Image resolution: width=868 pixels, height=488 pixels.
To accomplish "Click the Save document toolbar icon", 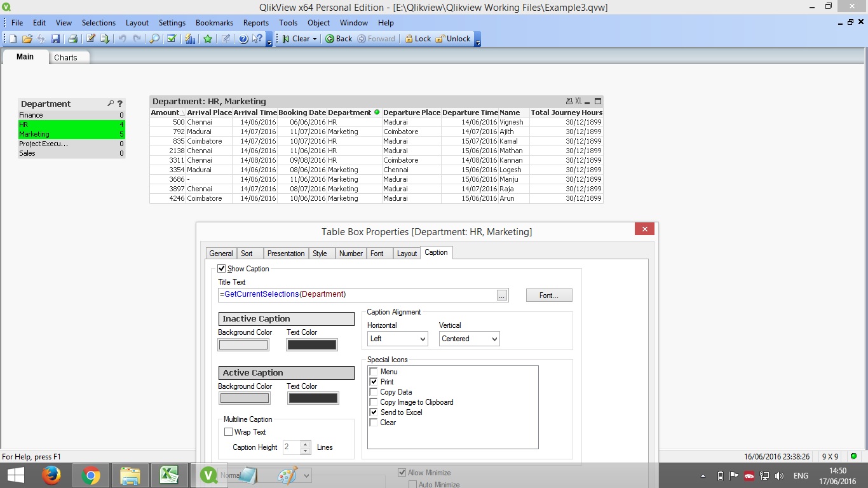I will pos(55,39).
